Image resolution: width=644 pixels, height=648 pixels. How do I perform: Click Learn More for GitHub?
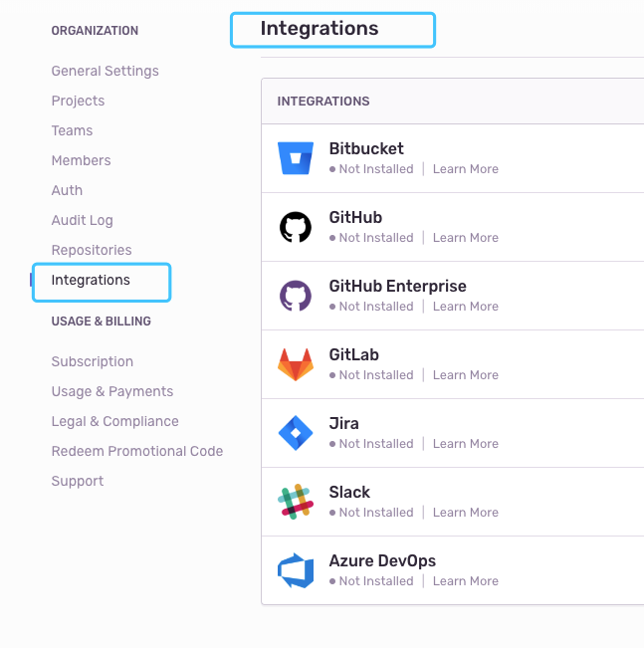[466, 238]
